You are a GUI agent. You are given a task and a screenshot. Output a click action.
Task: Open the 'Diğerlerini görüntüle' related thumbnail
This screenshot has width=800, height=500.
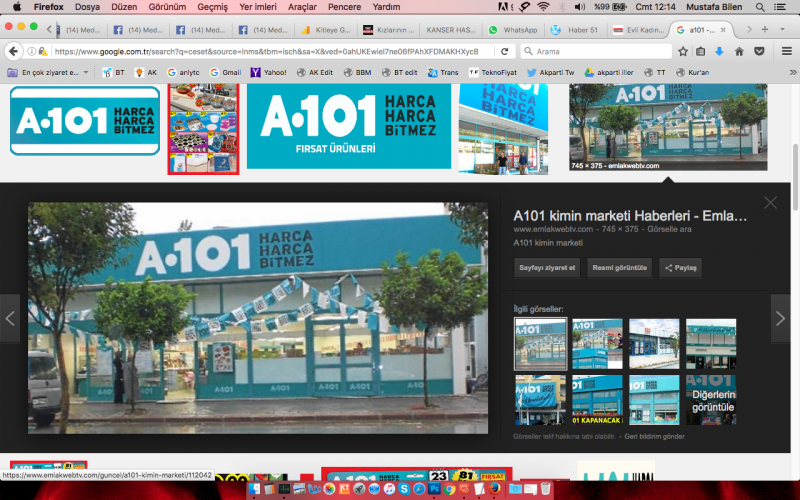[711, 400]
